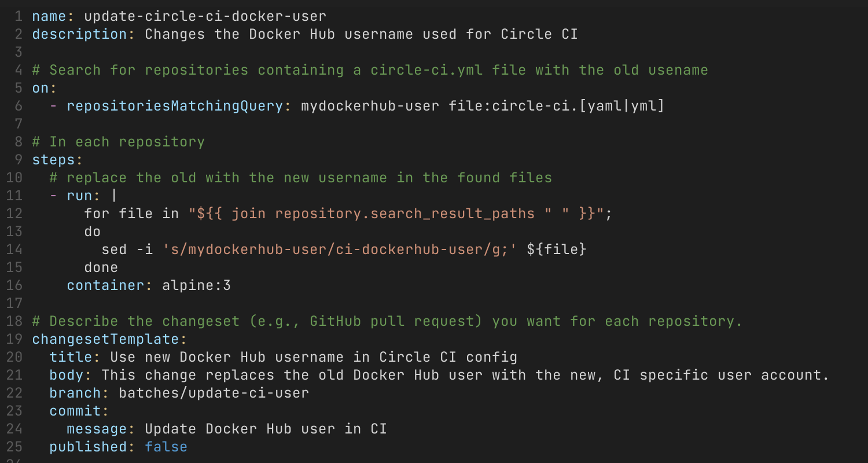Click the sed substitution string on line 14
The height and width of the screenshot is (463, 868).
tap(340, 249)
